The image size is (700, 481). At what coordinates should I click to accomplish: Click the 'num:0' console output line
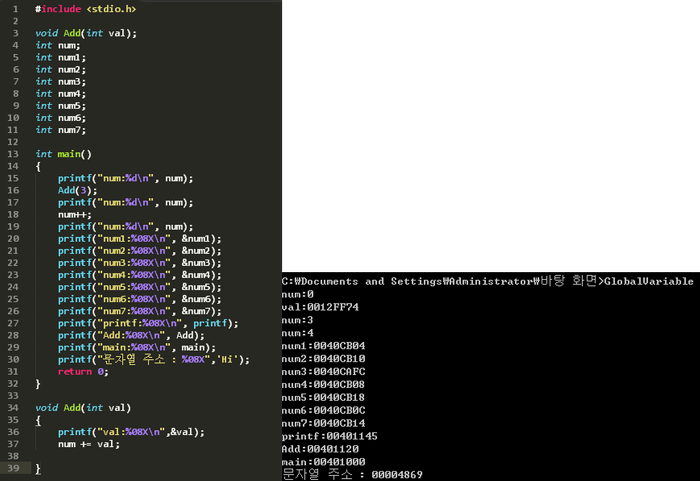click(x=298, y=294)
